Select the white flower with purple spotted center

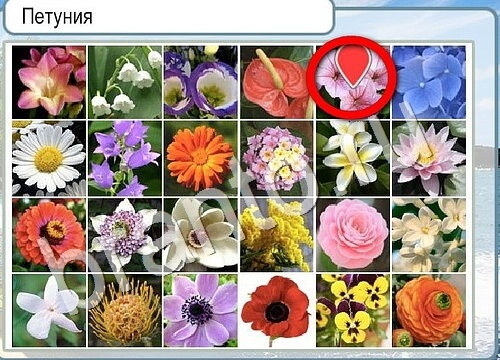coord(125,235)
